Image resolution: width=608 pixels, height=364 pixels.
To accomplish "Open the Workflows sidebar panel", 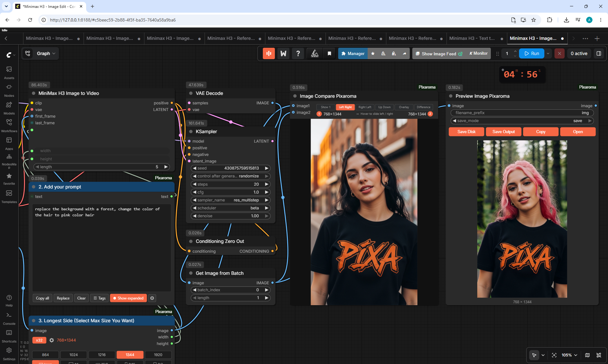I will pos(9,126).
